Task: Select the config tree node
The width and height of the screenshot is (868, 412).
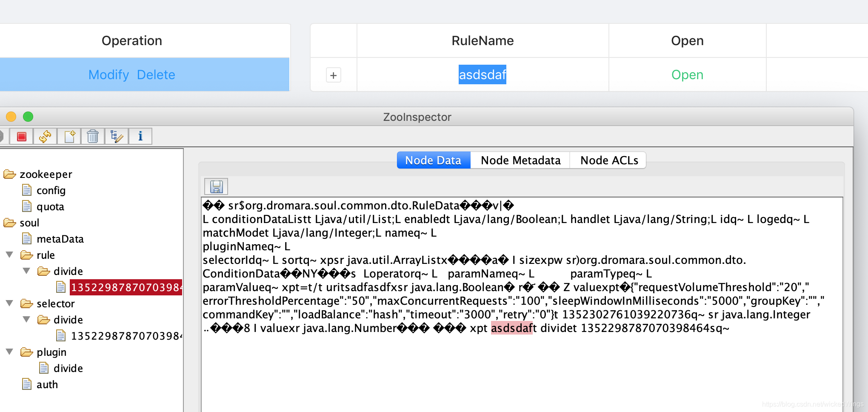Action: point(51,190)
